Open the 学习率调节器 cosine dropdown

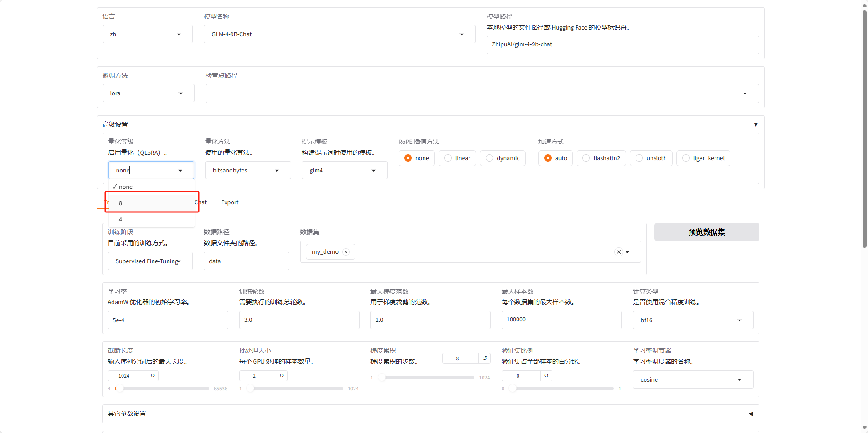pyautogui.click(x=692, y=380)
